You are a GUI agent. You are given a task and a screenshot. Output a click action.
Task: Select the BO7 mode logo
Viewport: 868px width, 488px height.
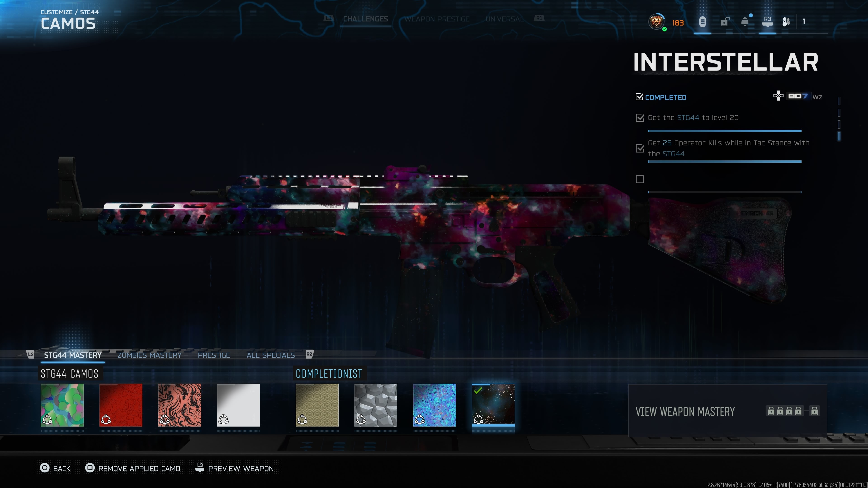(797, 96)
